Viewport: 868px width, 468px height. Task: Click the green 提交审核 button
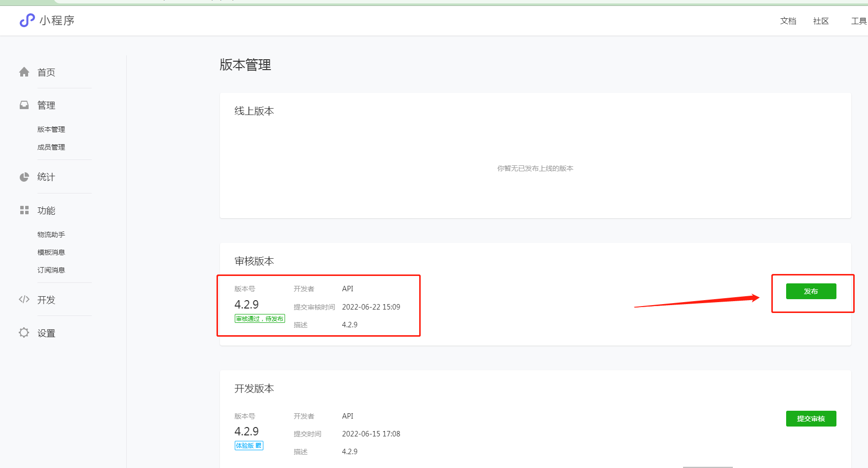click(811, 419)
